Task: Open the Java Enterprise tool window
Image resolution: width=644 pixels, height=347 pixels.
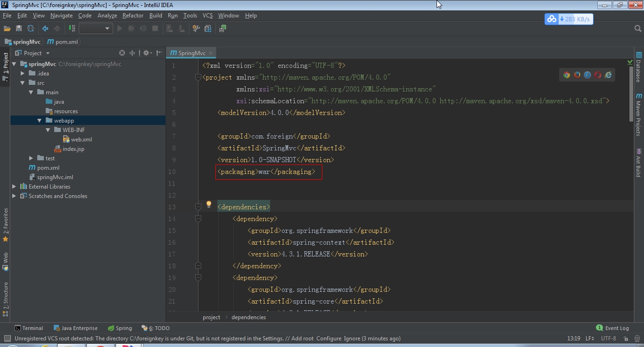Action: point(75,328)
